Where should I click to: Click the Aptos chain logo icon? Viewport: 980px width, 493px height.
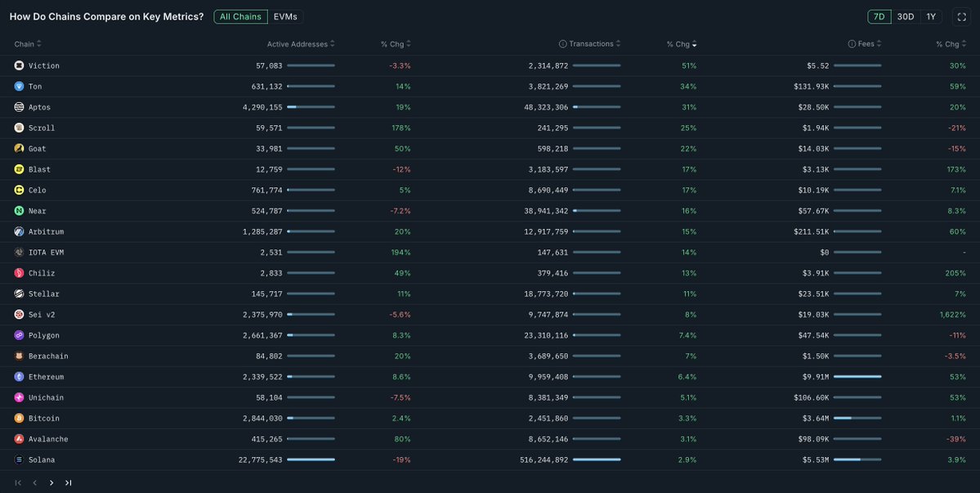[19, 107]
